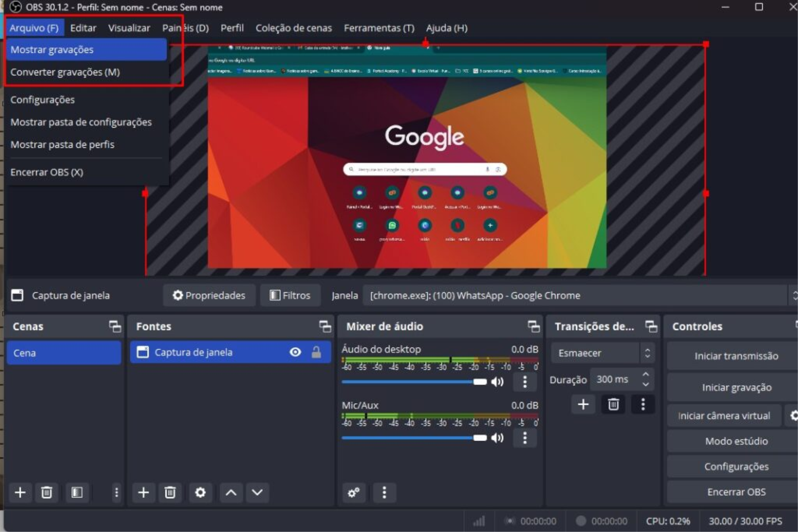Select Converter gravações (M) menu entry
798x532 pixels.
coord(86,72)
